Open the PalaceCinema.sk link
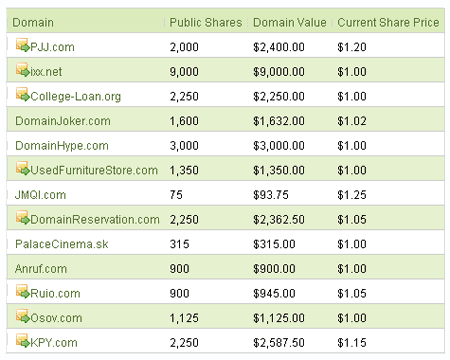 [62, 244]
